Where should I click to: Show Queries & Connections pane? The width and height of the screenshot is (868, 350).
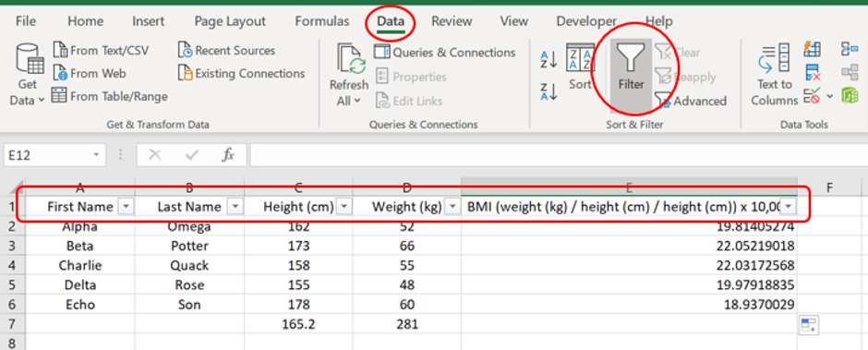click(x=445, y=53)
